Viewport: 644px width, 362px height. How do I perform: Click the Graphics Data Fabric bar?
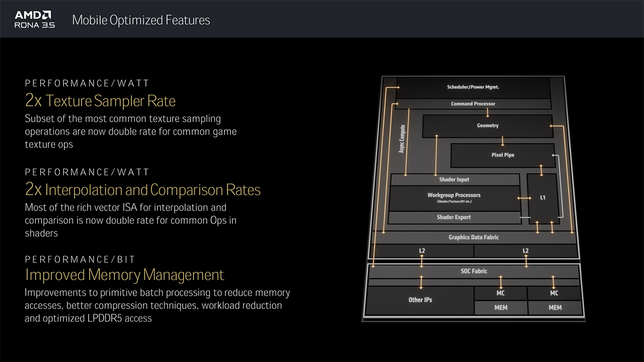pos(473,237)
